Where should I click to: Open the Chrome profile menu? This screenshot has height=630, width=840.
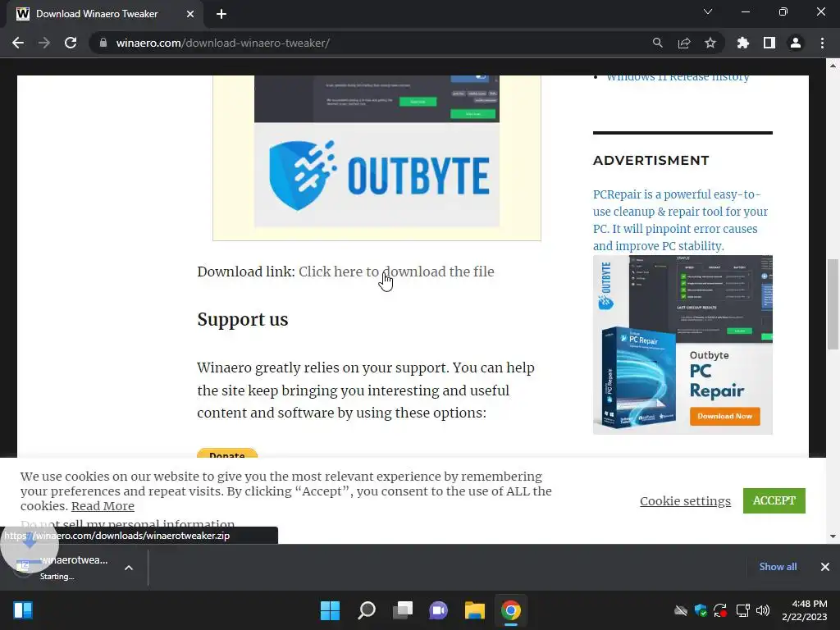[796, 43]
